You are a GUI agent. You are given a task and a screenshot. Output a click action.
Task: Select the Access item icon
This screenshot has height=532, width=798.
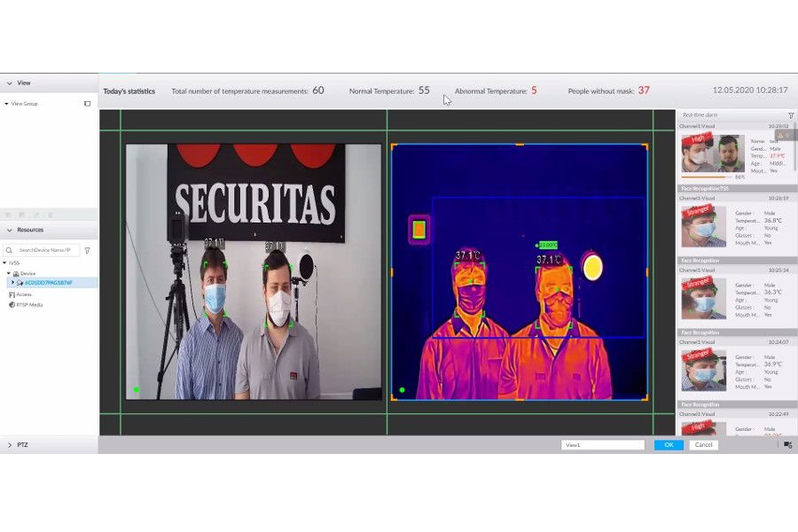[12, 294]
